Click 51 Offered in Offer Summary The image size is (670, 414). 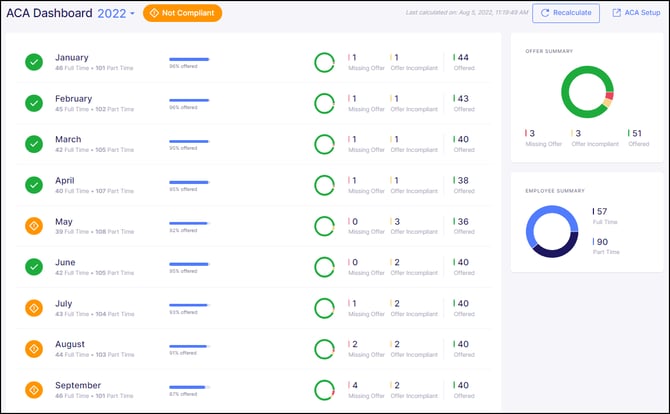tap(638, 138)
